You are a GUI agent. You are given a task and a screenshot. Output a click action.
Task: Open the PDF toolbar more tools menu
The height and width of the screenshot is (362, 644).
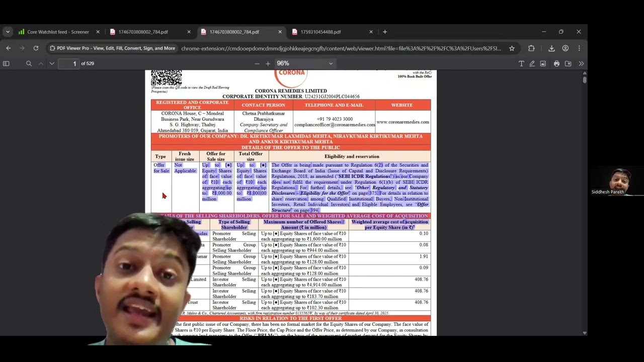(581, 63)
